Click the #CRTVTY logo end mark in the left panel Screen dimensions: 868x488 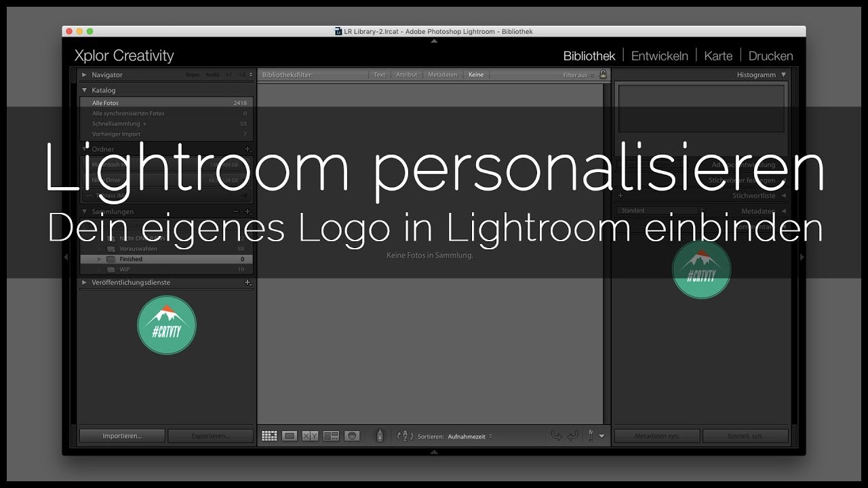(167, 325)
